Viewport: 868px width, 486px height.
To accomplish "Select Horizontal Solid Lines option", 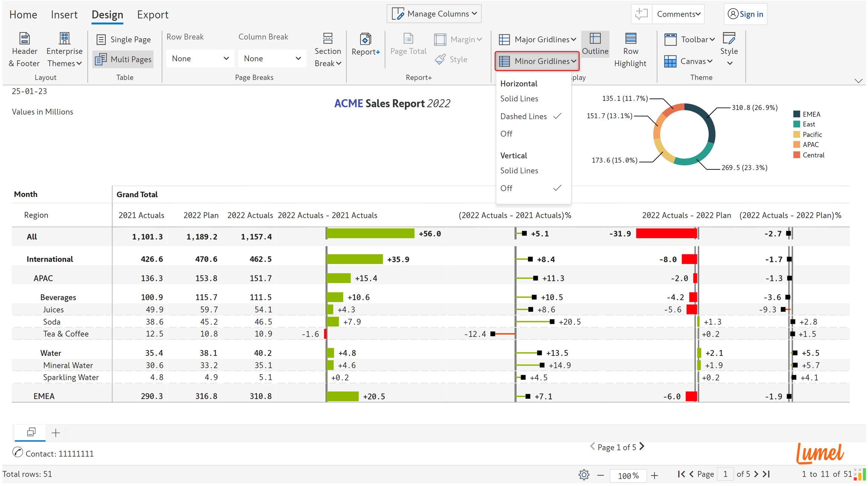I will 519,99.
